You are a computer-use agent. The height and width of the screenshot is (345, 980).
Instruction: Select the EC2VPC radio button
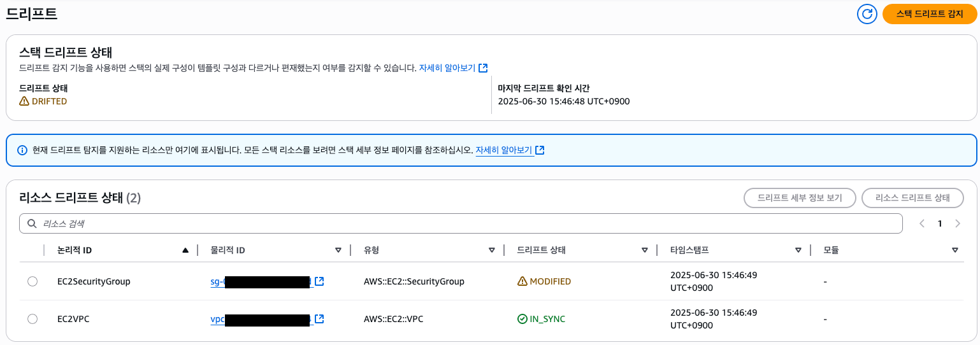pos(32,319)
